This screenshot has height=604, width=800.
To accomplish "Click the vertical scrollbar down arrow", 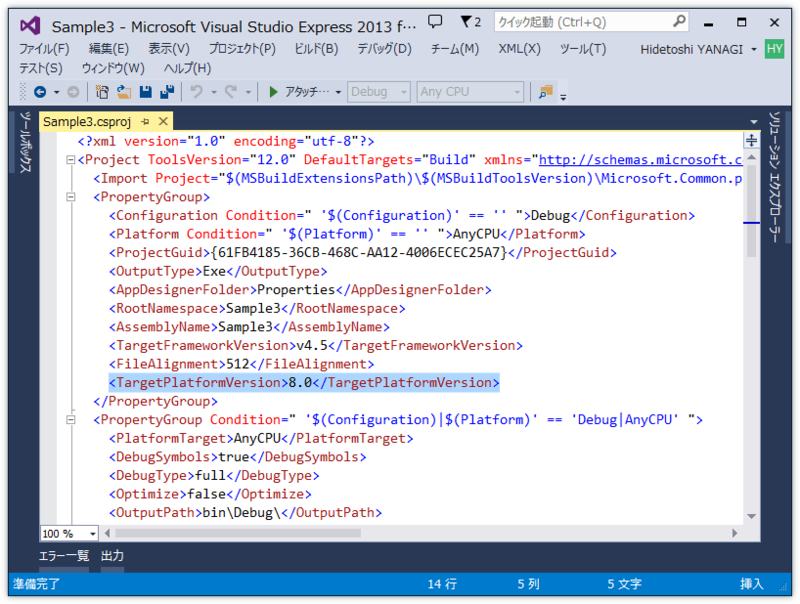I will tap(751, 516).
